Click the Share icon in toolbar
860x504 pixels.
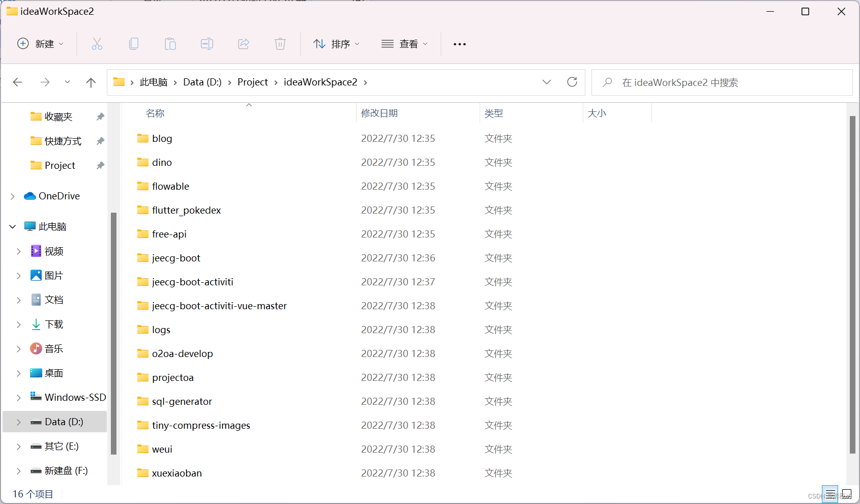point(244,44)
